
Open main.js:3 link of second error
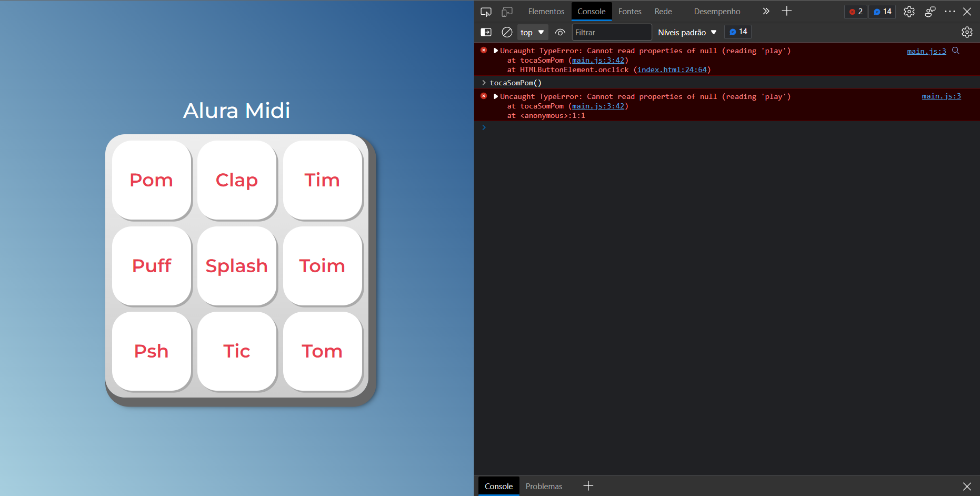pyautogui.click(x=941, y=96)
